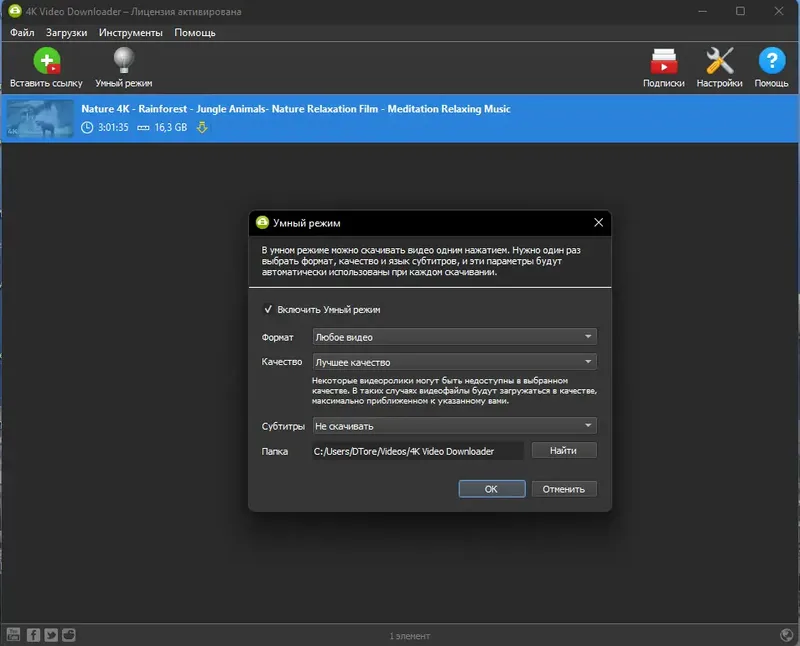Close the Умный режим dialog
The height and width of the screenshot is (646, 800).
point(598,222)
